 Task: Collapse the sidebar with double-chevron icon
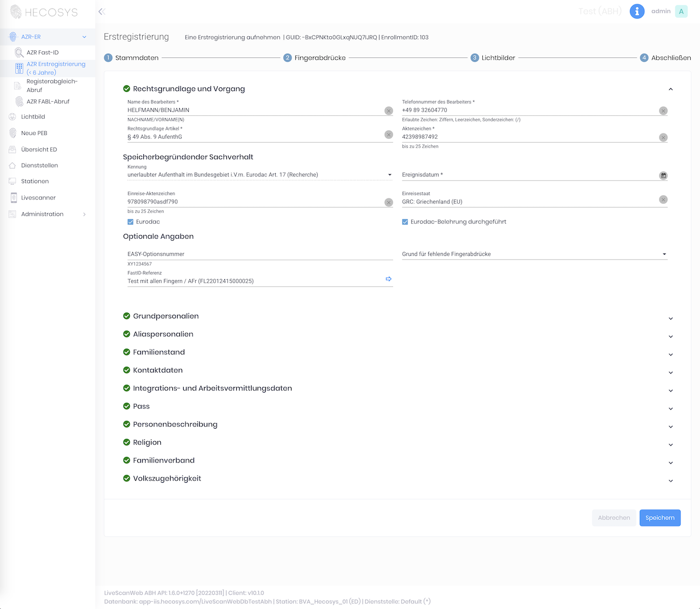click(102, 11)
